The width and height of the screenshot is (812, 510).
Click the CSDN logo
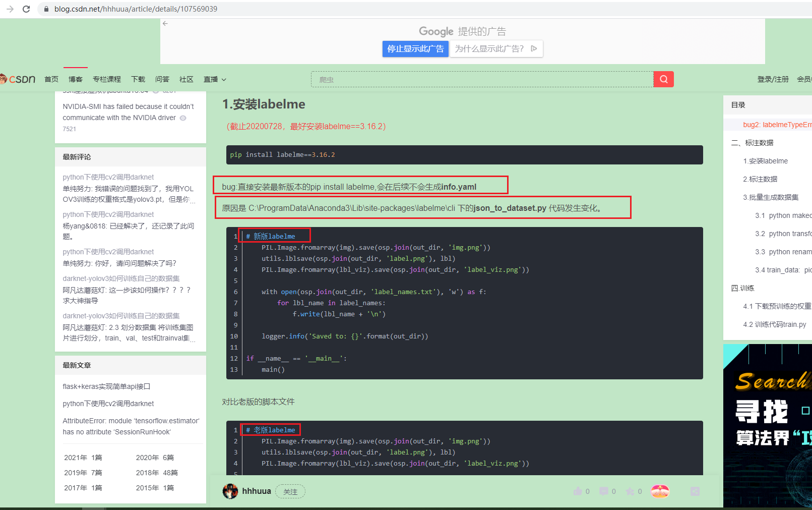point(18,79)
